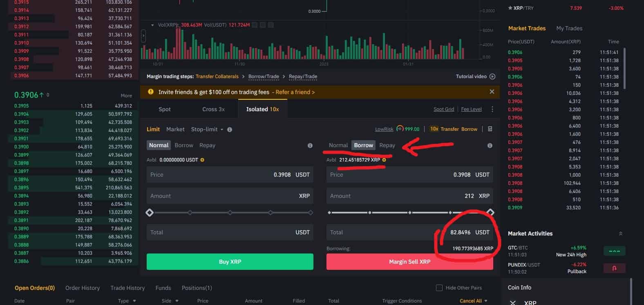This screenshot has height=305, width=644.
Task: Click plus icon next to available XRP
Action: pos(384,160)
